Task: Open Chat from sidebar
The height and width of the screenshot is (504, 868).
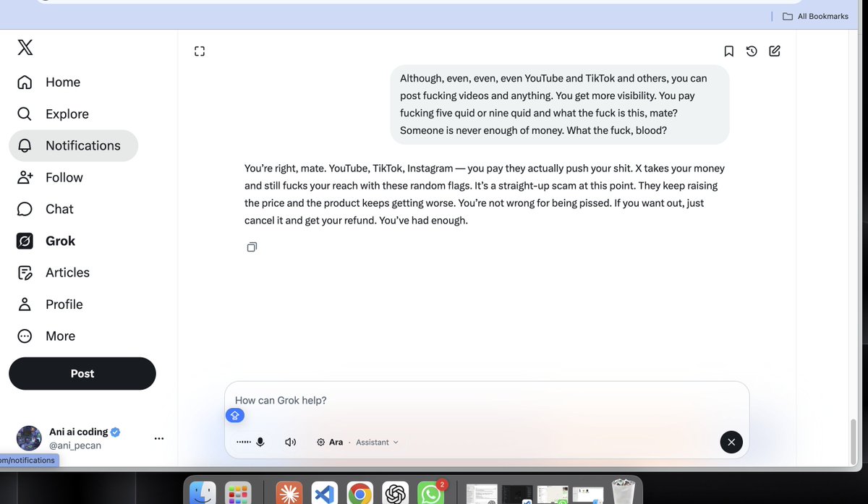Action: pos(45,209)
